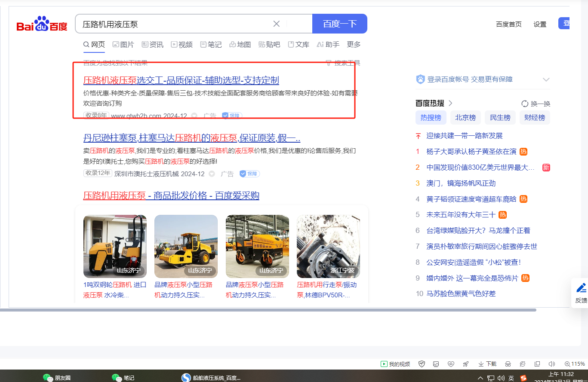The width and height of the screenshot is (588, 382).
Task: Open the WeChat 朋友圈 taskbar window
Action: [57, 378]
